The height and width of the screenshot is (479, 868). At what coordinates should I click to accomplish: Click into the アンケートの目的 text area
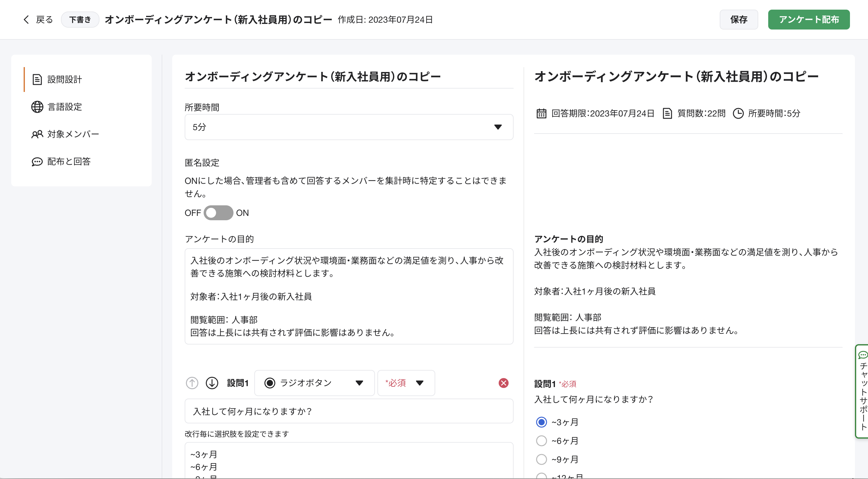coord(349,296)
